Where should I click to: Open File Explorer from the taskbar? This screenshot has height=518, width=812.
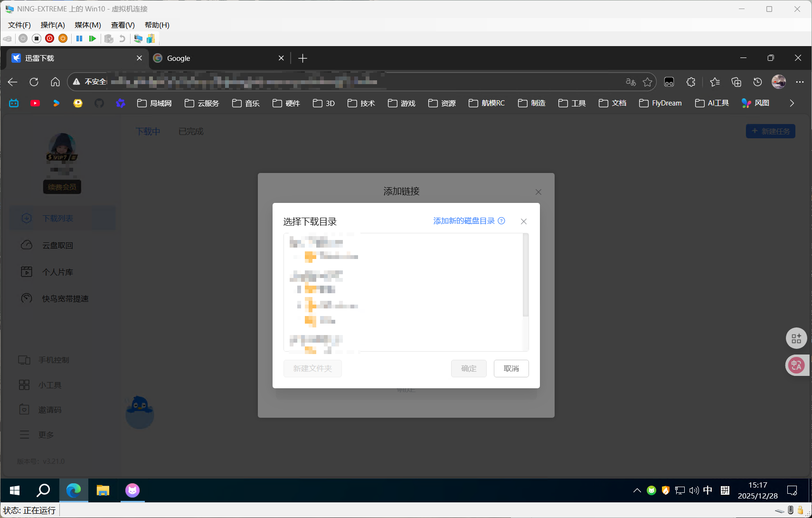coord(103,490)
